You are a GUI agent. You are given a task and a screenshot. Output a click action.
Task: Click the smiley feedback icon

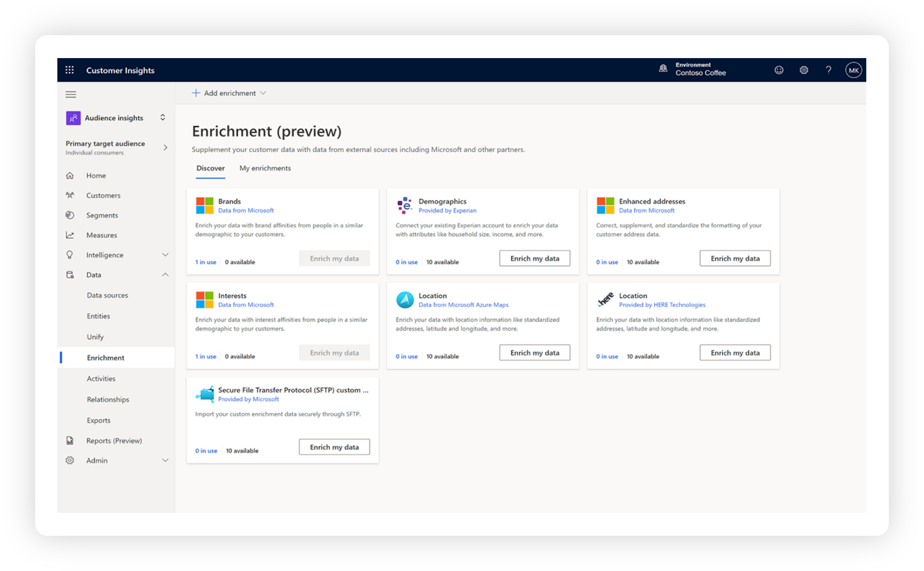click(x=779, y=70)
